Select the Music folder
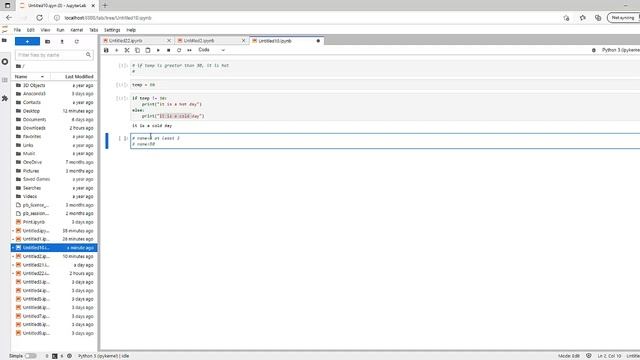The width and height of the screenshot is (640, 360). (x=54, y=154)
